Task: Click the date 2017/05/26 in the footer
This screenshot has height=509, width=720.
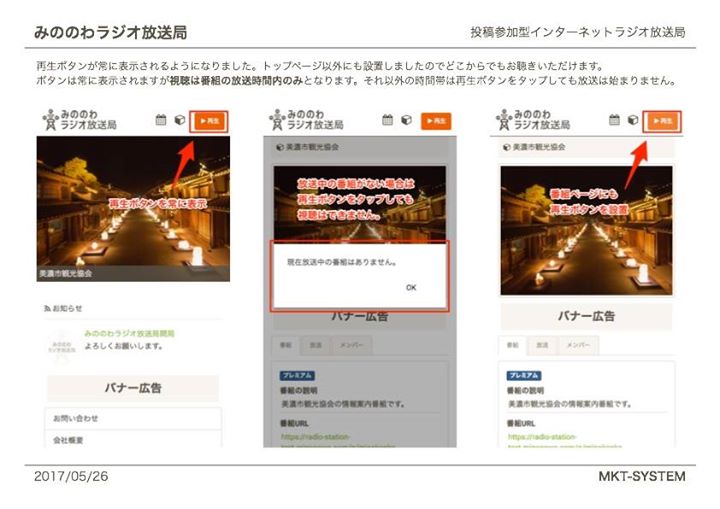Action: click(x=71, y=476)
